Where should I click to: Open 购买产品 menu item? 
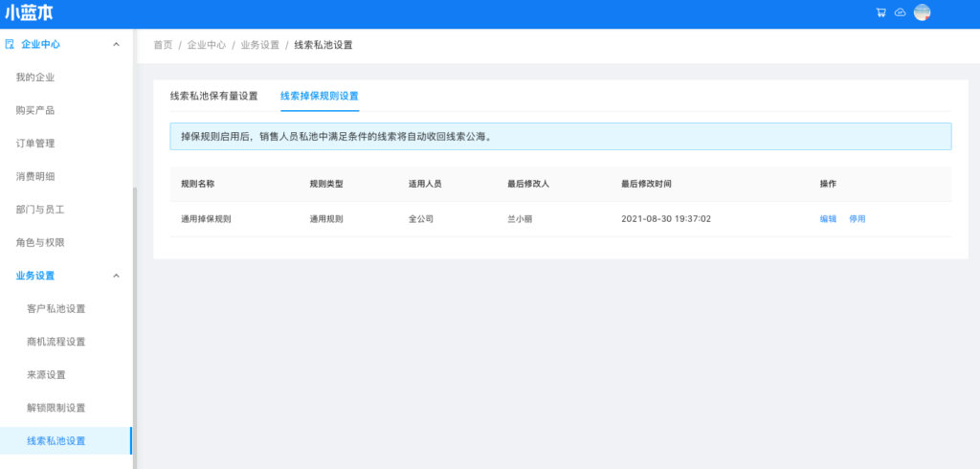[35, 110]
